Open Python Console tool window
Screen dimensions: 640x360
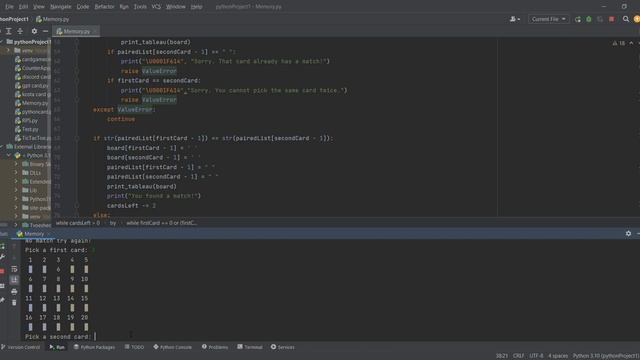click(x=172, y=347)
